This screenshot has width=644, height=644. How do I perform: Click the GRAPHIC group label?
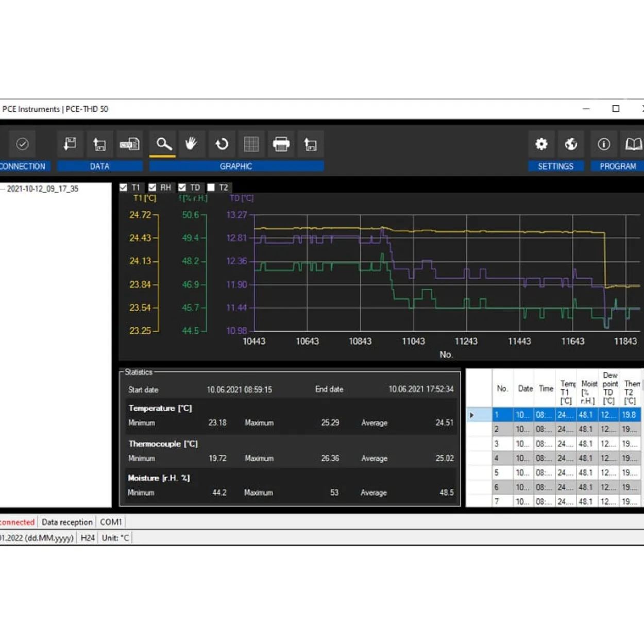click(x=236, y=166)
